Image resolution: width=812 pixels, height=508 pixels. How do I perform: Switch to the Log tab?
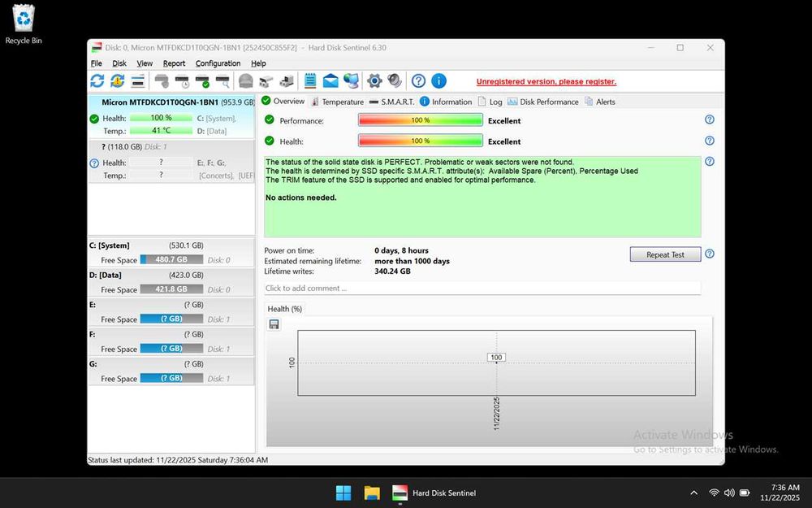(490, 102)
